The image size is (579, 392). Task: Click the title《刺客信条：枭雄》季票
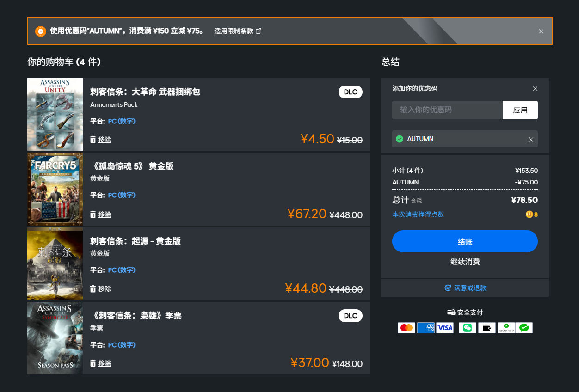point(136,316)
